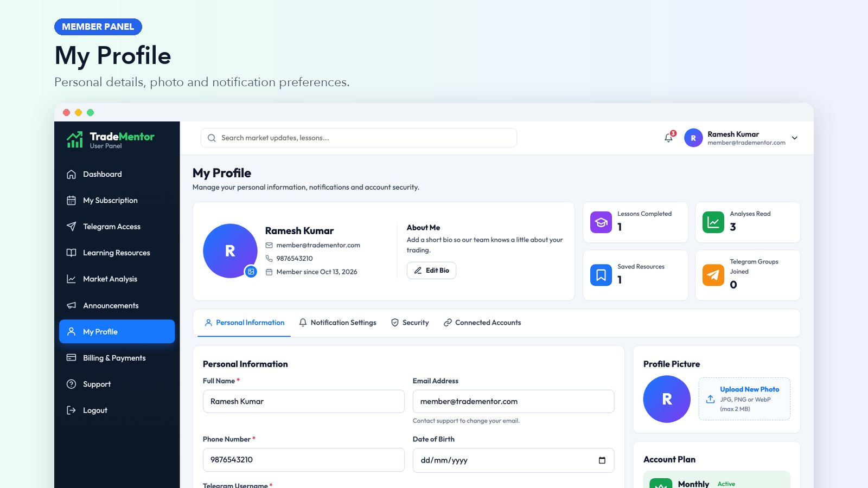Image resolution: width=868 pixels, height=488 pixels.
Task: Click the Lessons Completed graduation cap icon
Action: click(x=601, y=222)
